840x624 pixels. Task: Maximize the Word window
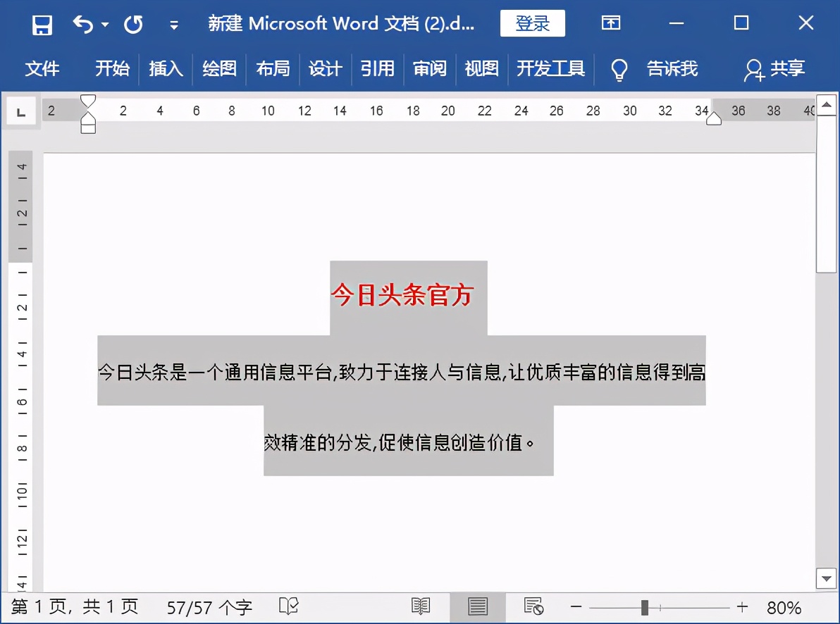pos(741,23)
